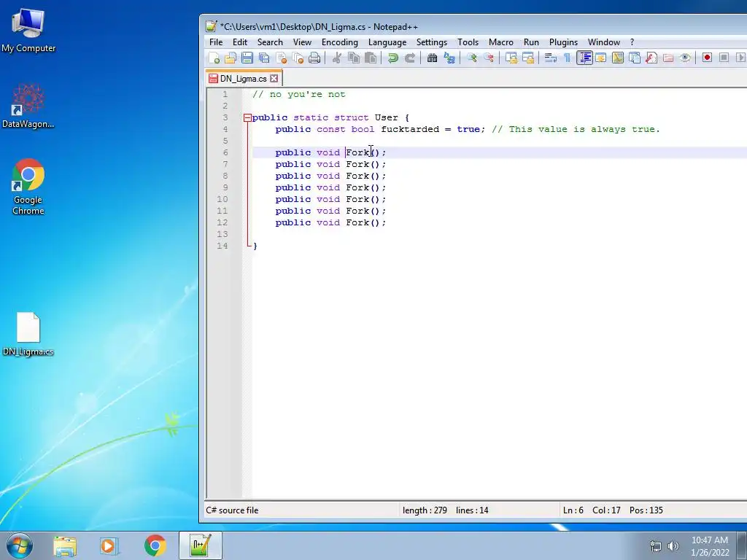Viewport: 747px width, 560px height.
Task: Click the Open file toolbar icon
Action: [231, 58]
